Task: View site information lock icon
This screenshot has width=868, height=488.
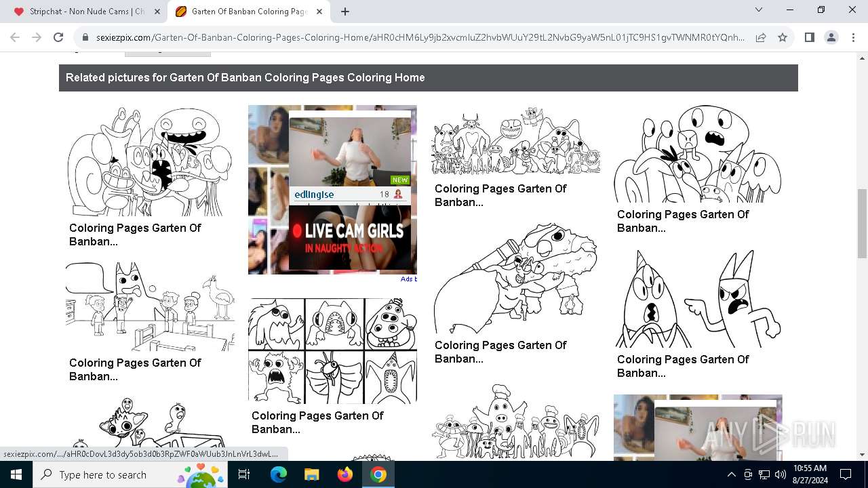Action: pyautogui.click(x=85, y=38)
